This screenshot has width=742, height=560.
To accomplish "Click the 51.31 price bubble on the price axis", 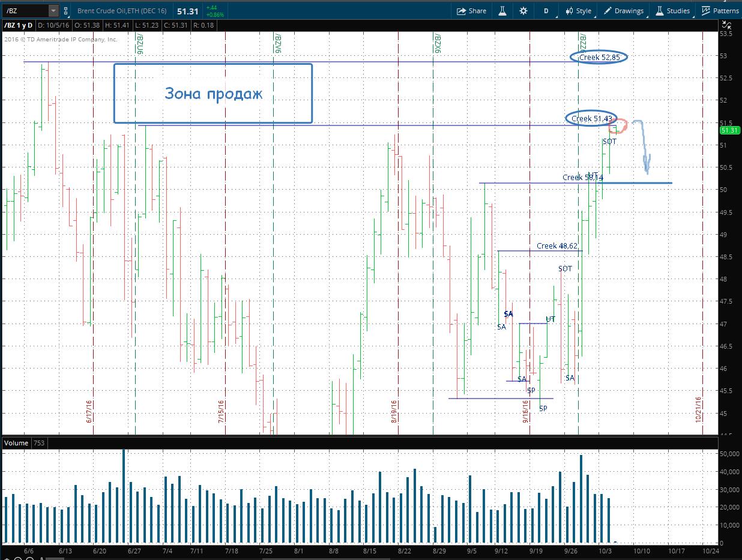I will pos(729,130).
